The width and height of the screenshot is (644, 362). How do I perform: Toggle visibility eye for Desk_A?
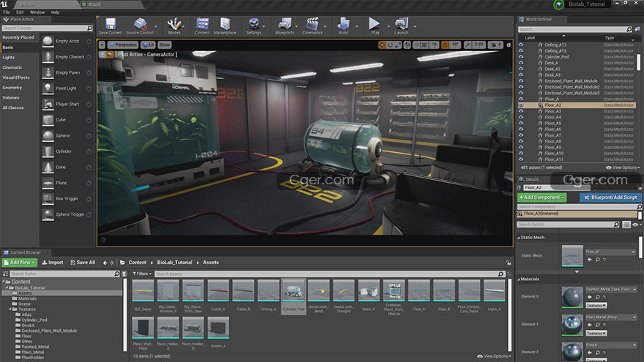click(x=521, y=63)
